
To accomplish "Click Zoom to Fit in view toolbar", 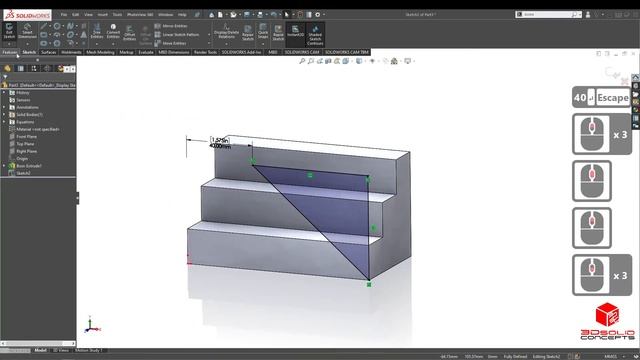I will point(302,61).
